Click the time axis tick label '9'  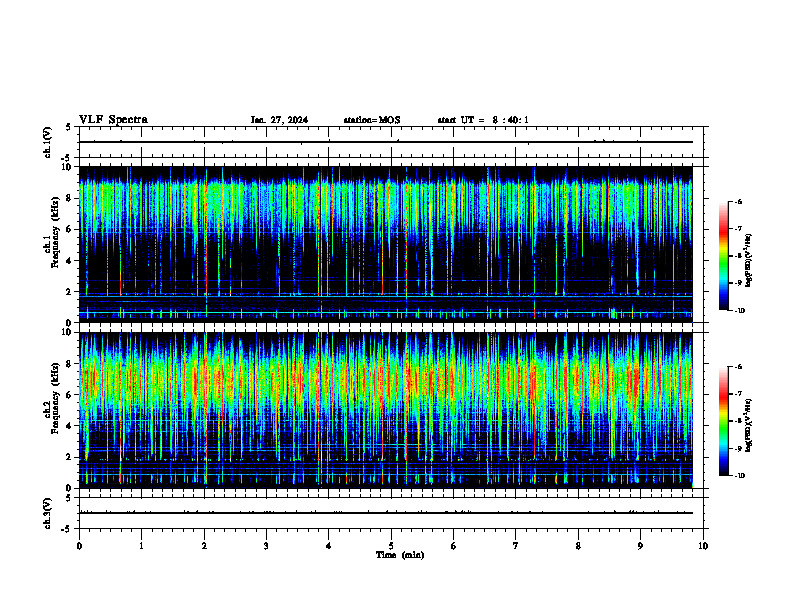point(640,546)
